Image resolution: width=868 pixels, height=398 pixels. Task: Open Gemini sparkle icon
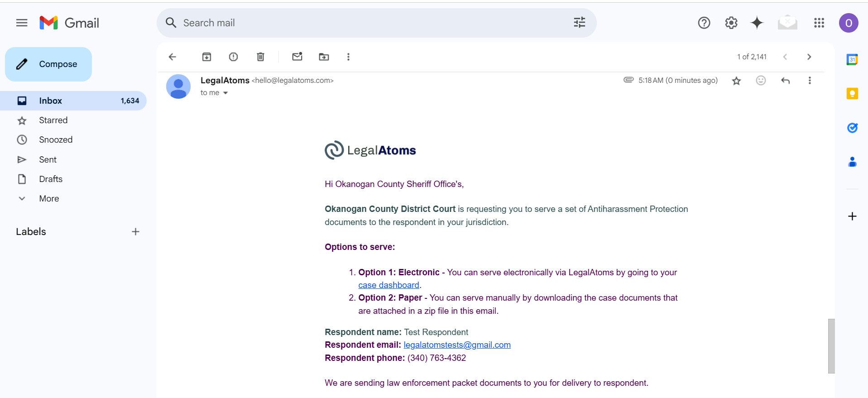click(757, 23)
